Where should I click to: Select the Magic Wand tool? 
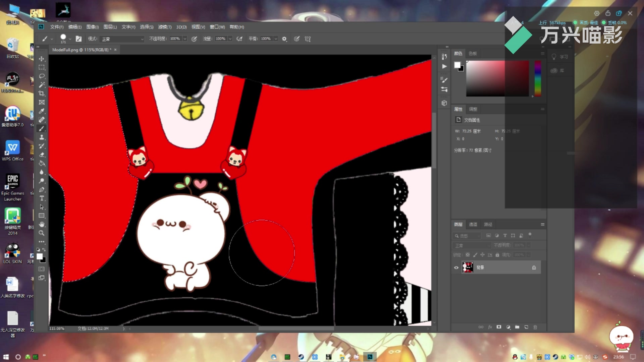click(42, 85)
